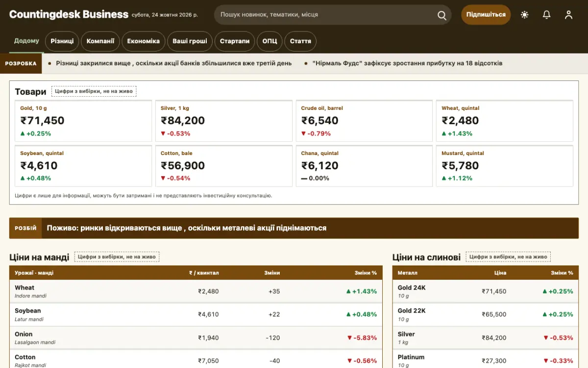The height and width of the screenshot is (368, 588).
Task: Sort mandi table by Зміни % header
Action: click(x=366, y=273)
